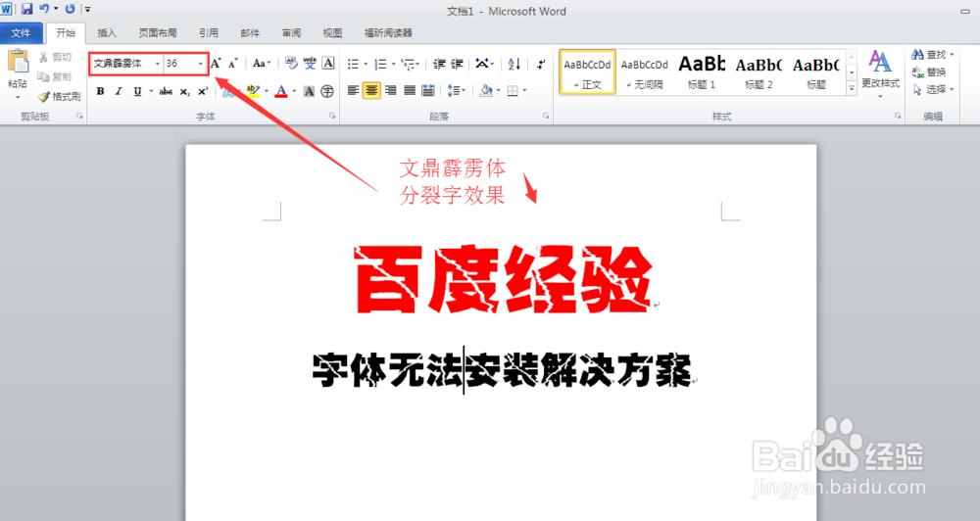Switch to the View (视图) tab

(332, 33)
